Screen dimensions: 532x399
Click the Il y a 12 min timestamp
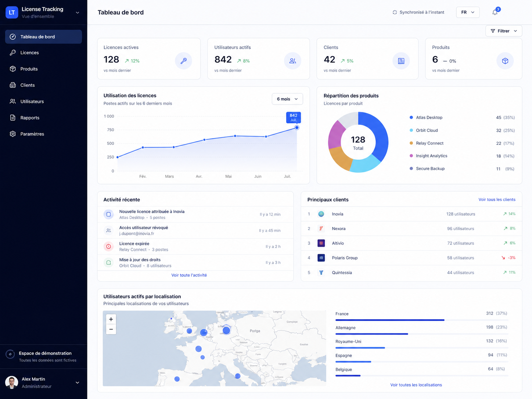click(270, 215)
